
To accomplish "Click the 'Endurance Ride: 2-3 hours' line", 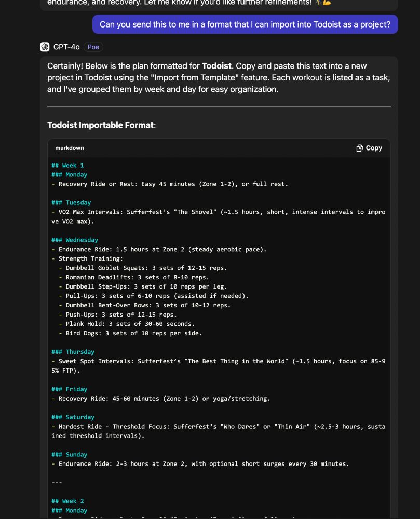I will tap(200, 463).
